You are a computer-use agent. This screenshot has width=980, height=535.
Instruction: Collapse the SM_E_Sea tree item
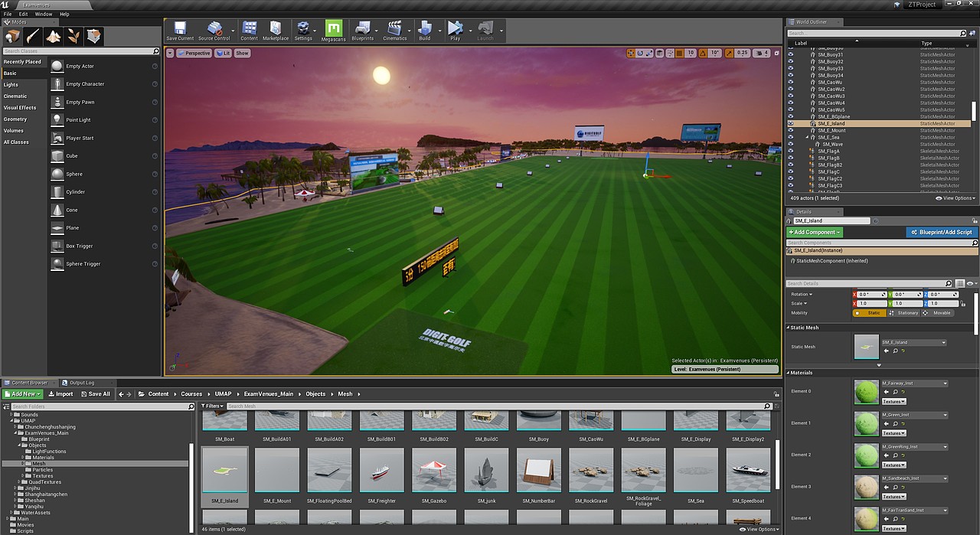point(807,136)
